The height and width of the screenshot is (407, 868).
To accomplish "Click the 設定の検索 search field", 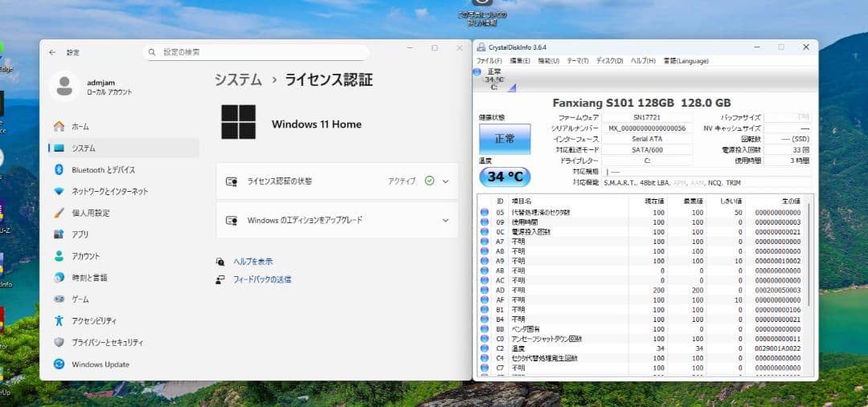I will tap(256, 52).
